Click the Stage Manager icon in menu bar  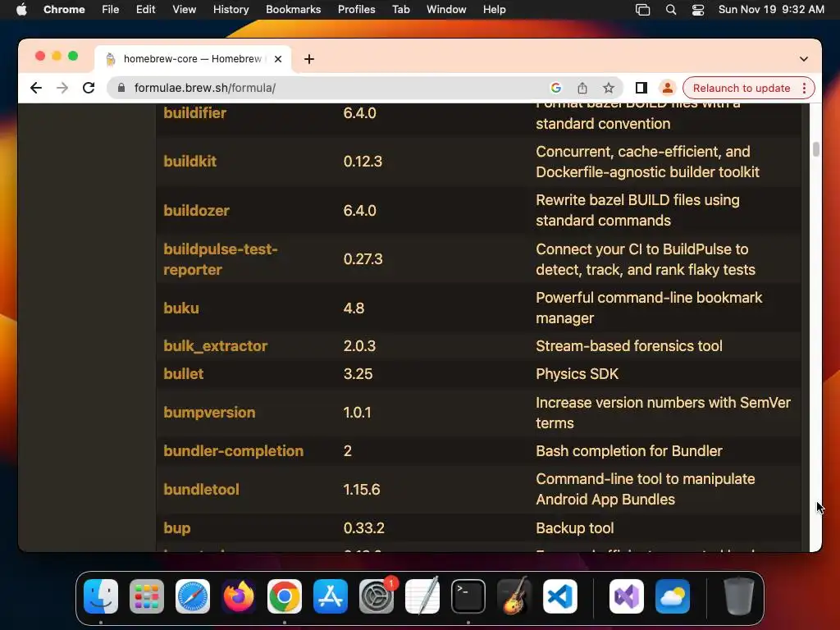coord(642,10)
